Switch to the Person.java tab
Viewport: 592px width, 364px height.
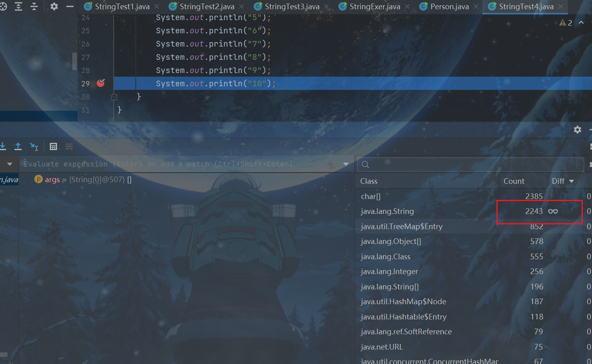(449, 6)
